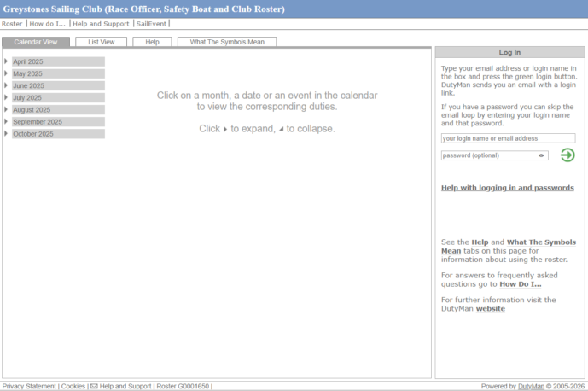Toggle password visibility eye icon
Viewport: 588px width, 391px height.
point(541,155)
